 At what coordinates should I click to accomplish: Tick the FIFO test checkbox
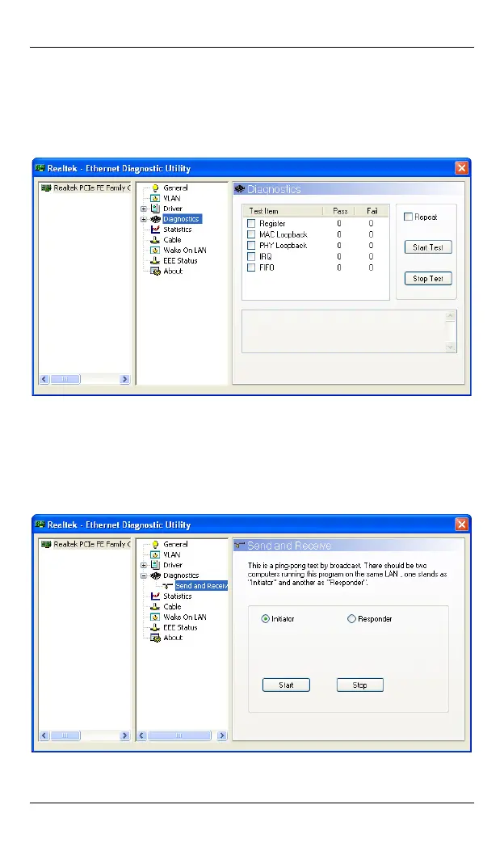pyautogui.click(x=251, y=268)
